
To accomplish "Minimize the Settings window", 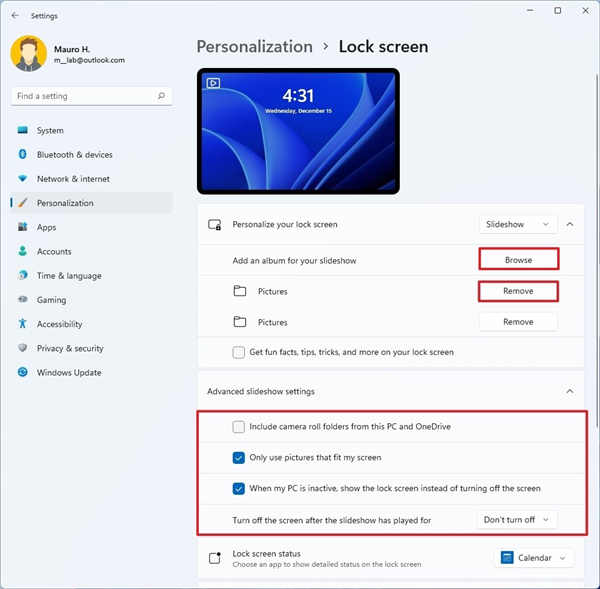I will pyautogui.click(x=530, y=11).
